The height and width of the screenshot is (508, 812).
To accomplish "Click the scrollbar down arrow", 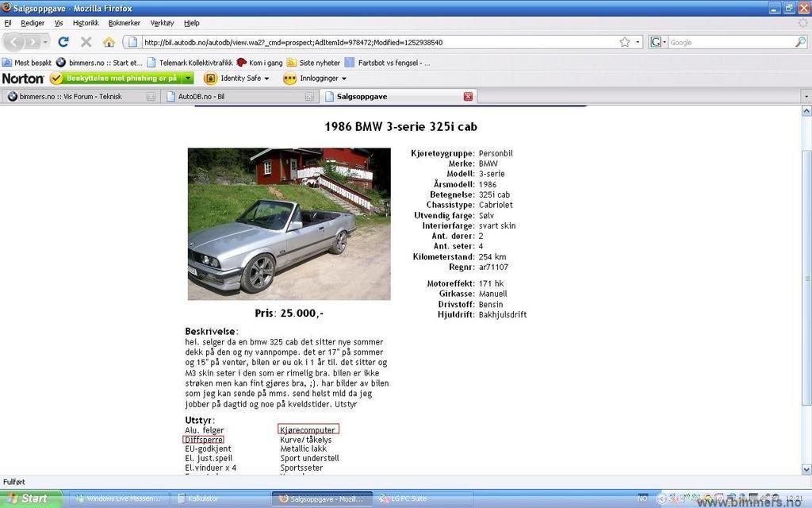I will [x=806, y=470].
